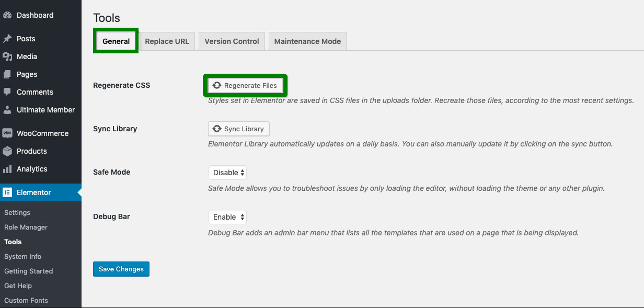Click the Analytics bar chart icon
Image resolution: width=644 pixels, height=308 pixels.
pyautogui.click(x=7, y=169)
